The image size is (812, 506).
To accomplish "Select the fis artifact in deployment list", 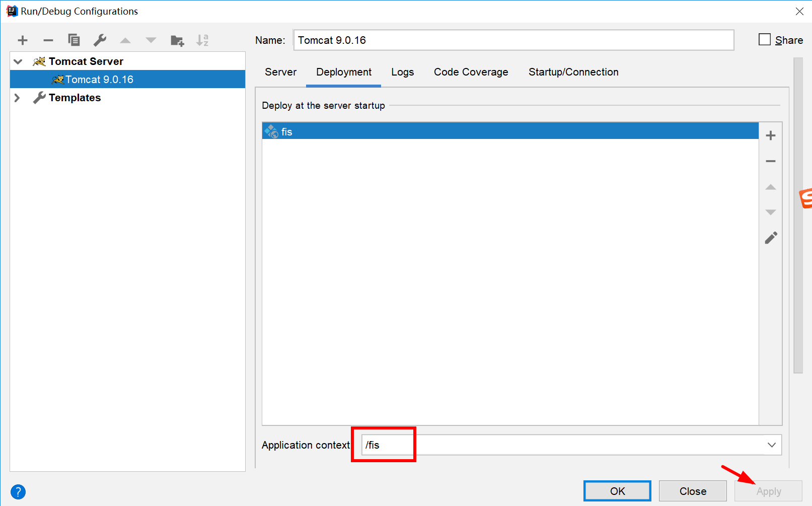I will pos(510,131).
